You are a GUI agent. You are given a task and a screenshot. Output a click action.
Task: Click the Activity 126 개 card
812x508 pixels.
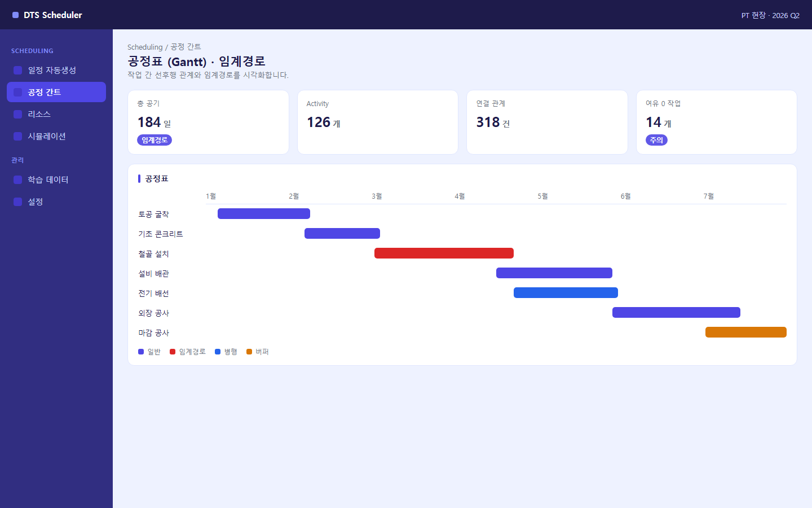pos(378,122)
